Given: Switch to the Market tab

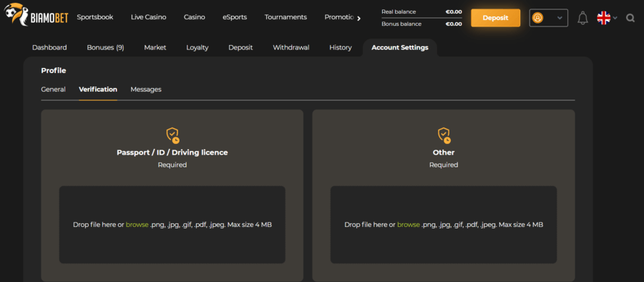Looking at the screenshot, I should point(155,48).
